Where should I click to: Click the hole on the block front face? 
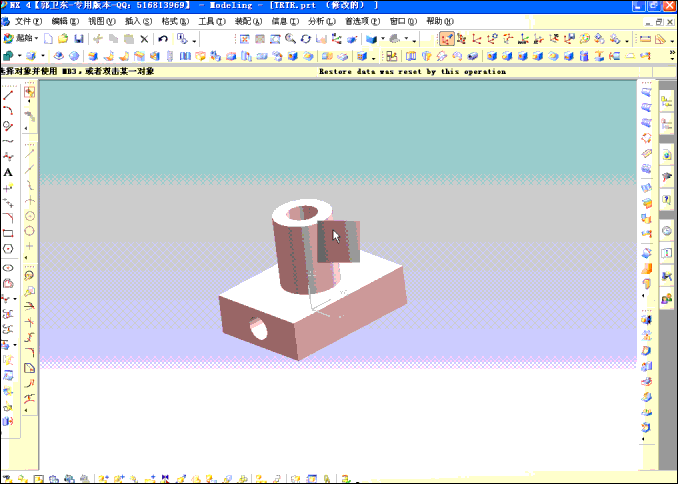coord(259,328)
